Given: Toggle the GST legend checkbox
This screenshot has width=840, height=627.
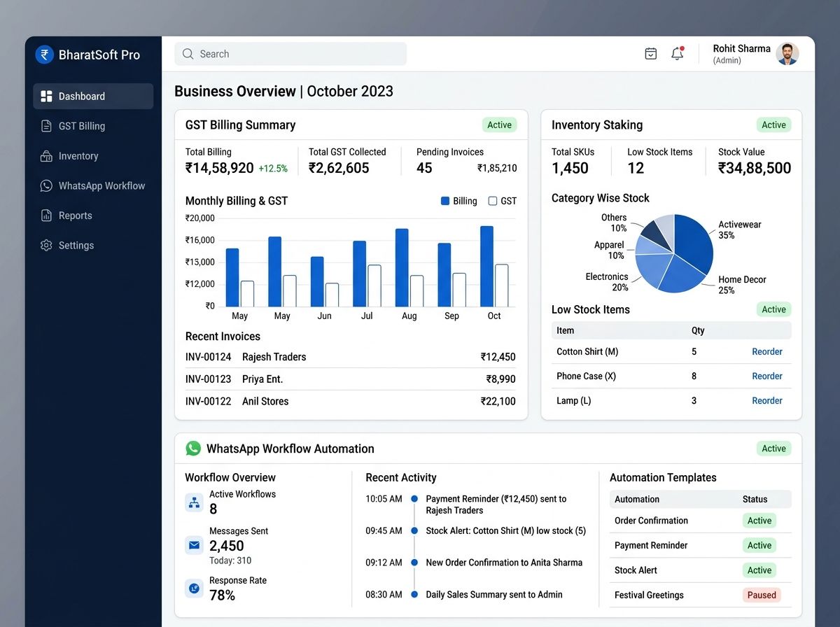Looking at the screenshot, I should tap(493, 201).
